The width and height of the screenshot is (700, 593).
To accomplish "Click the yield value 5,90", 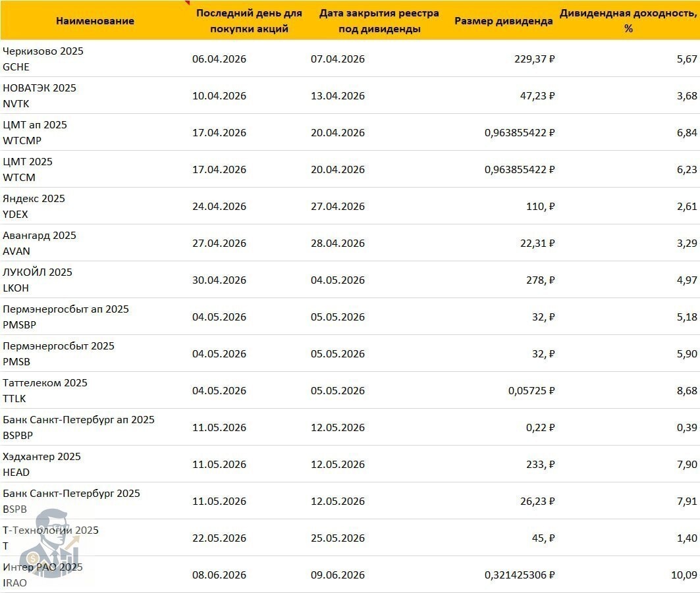I will coord(687,354).
